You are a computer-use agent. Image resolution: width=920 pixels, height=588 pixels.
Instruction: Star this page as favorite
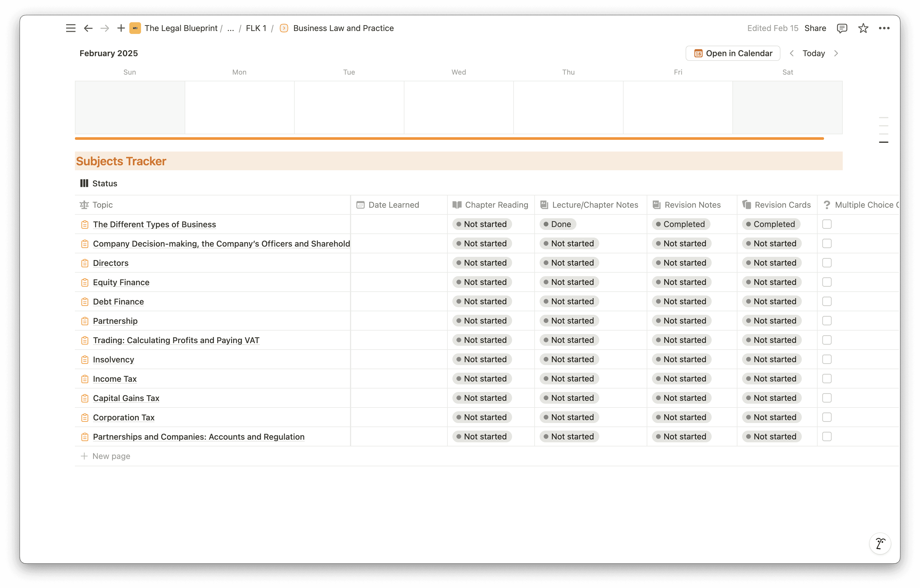click(x=863, y=28)
